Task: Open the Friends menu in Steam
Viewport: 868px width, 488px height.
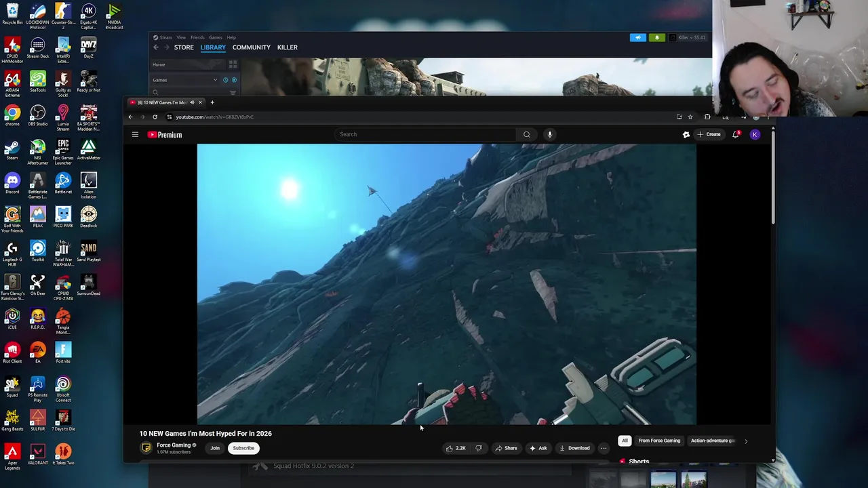Action: [x=197, y=38]
